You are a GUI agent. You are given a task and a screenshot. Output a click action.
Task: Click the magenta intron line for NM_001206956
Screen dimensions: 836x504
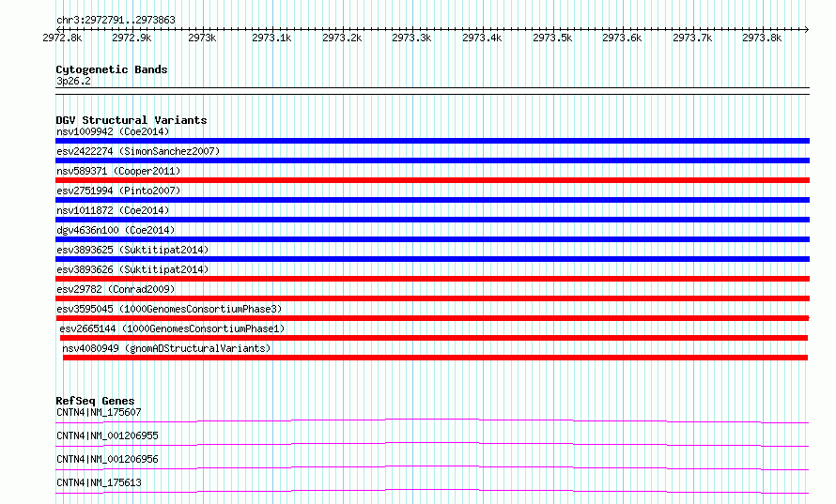click(432, 467)
